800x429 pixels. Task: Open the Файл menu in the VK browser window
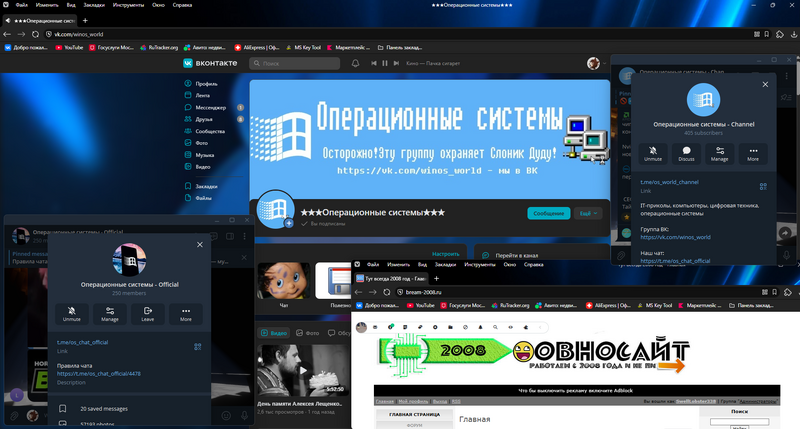coord(21,5)
